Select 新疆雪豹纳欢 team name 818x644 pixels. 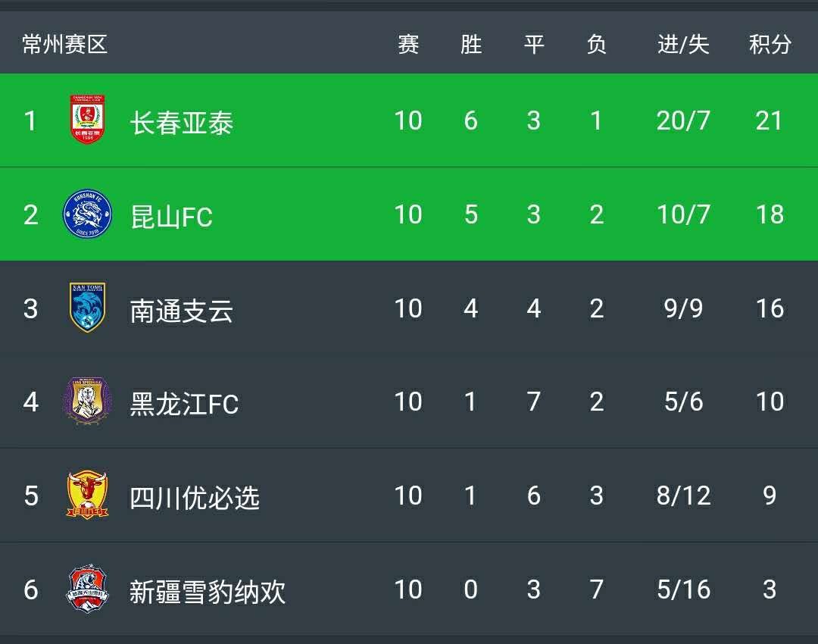(208, 590)
